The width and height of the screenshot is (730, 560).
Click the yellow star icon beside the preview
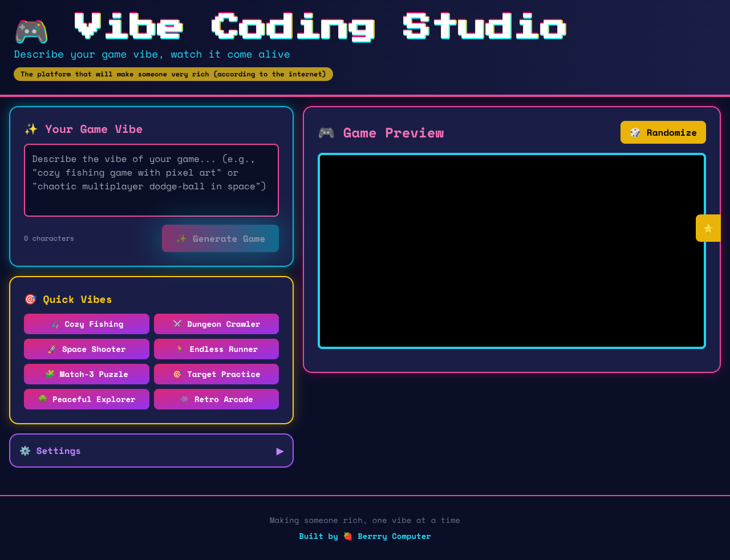[x=708, y=228]
